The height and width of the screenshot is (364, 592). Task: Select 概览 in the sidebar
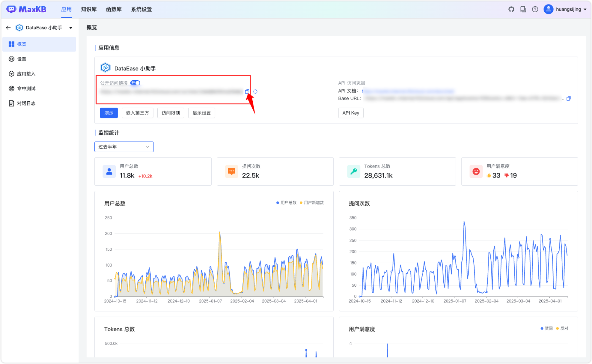click(39, 44)
